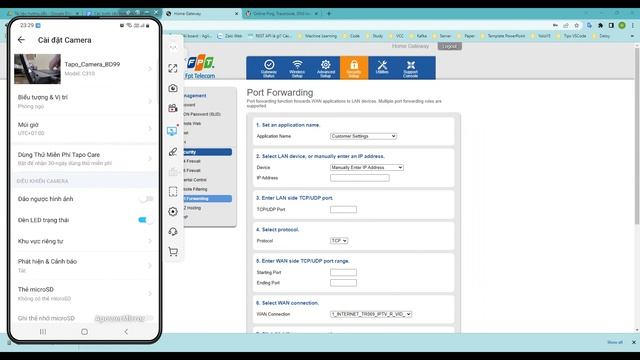The image size is (640, 360).
Task: Click the IP Address input field
Action: [360, 178]
